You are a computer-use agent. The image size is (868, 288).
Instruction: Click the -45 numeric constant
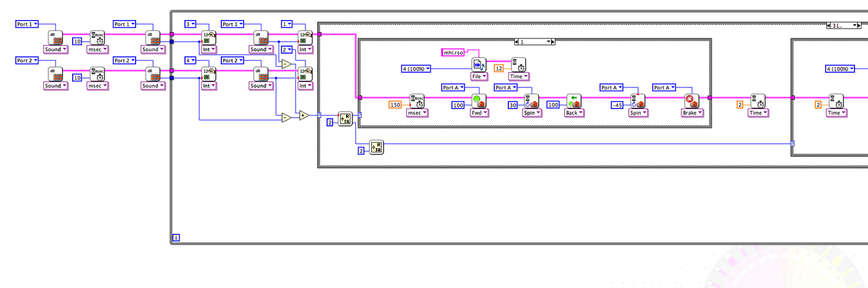[x=617, y=105]
